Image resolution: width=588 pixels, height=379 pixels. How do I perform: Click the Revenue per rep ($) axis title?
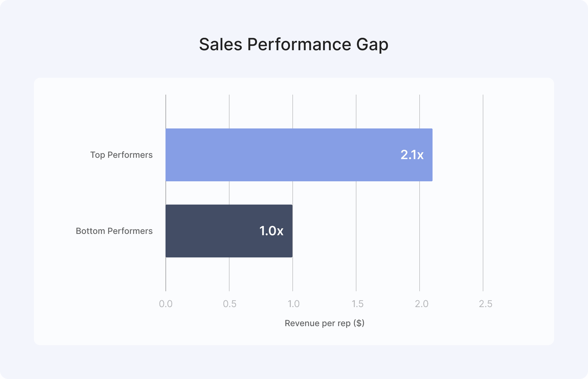(x=324, y=323)
